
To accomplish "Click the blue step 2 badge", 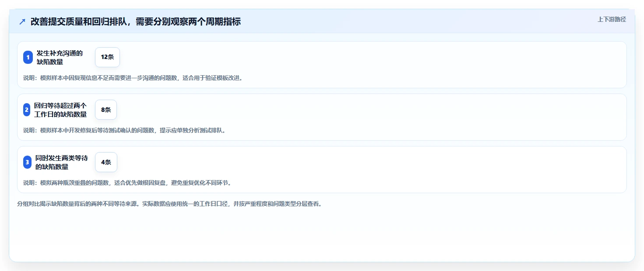I will tap(27, 110).
